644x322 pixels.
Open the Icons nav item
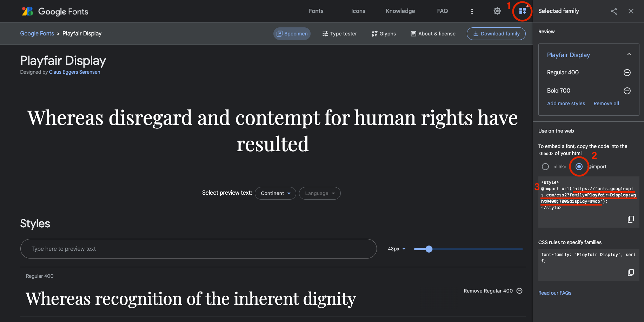click(358, 11)
